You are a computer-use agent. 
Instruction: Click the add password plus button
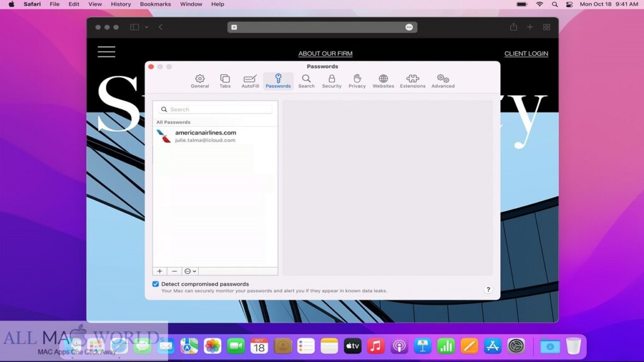[x=160, y=271]
